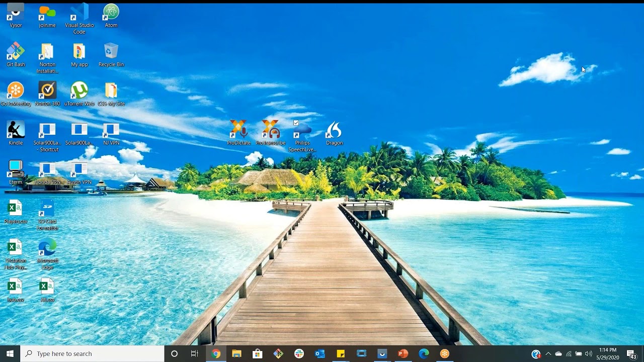Select the Dictation Hub Play... Excel file
The image size is (644, 362).
pyautogui.click(x=16, y=255)
